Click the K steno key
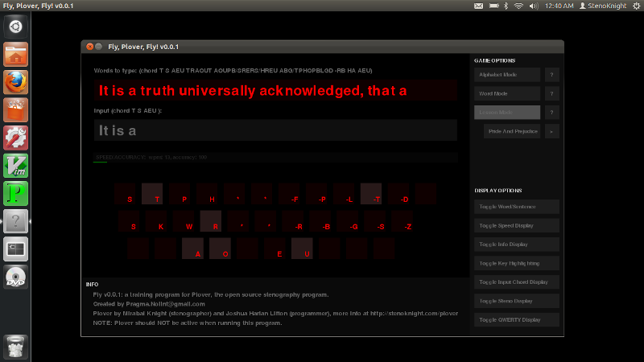This screenshot has height=362, width=644. 156,221
